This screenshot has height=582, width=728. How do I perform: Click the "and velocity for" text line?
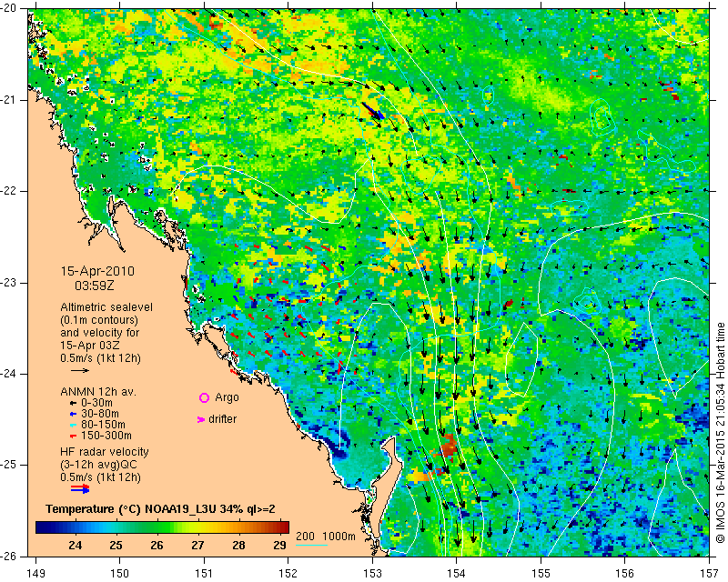pyautogui.click(x=100, y=333)
